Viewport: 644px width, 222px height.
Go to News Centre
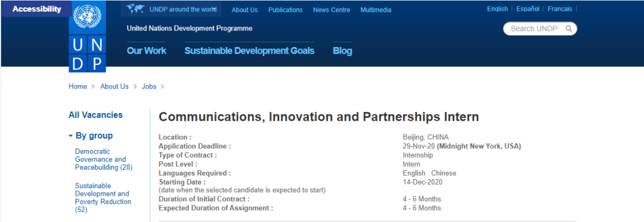click(332, 10)
